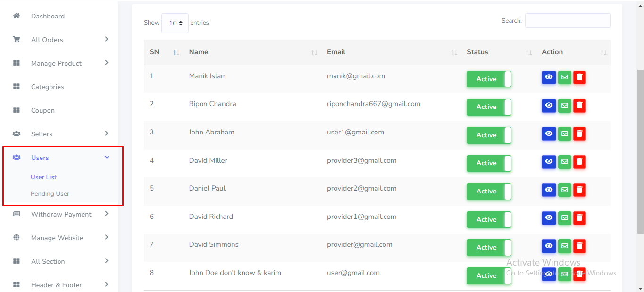Open the User List link
The width and height of the screenshot is (644, 292).
click(x=44, y=177)
